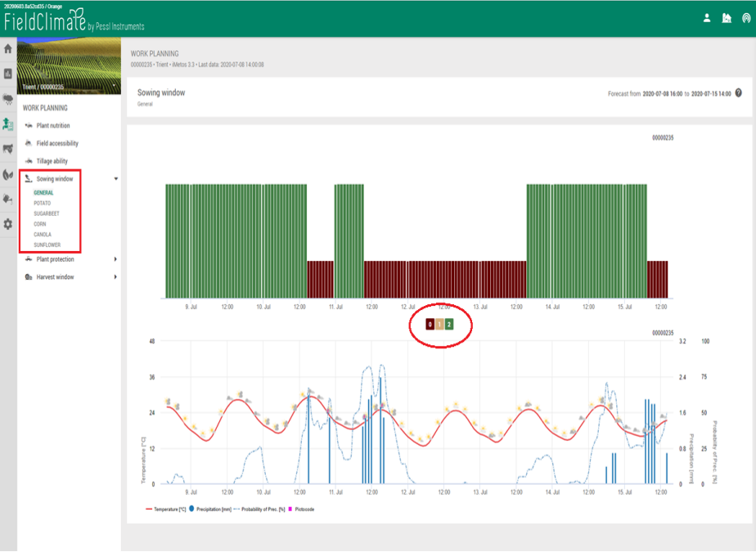756x552 pixels.
Task: Click the Plant protection sprayer icon
Action: tap(29, 259)
